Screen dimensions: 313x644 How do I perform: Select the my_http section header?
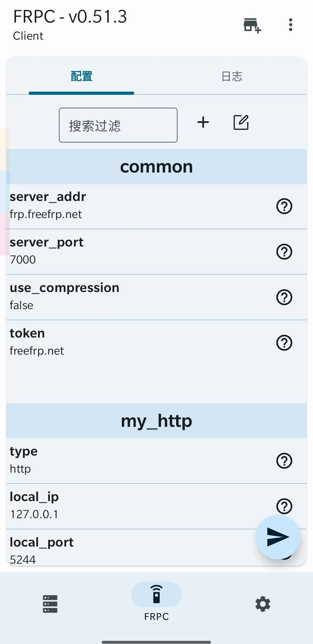coord(156,421)
